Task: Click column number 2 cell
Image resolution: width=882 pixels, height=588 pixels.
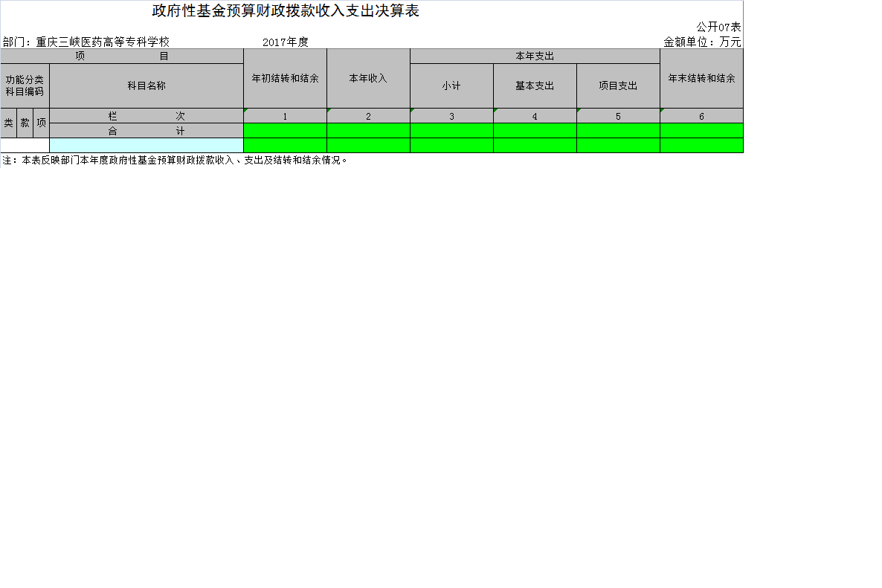Action: pyautogui.click(x=368, y=116)
